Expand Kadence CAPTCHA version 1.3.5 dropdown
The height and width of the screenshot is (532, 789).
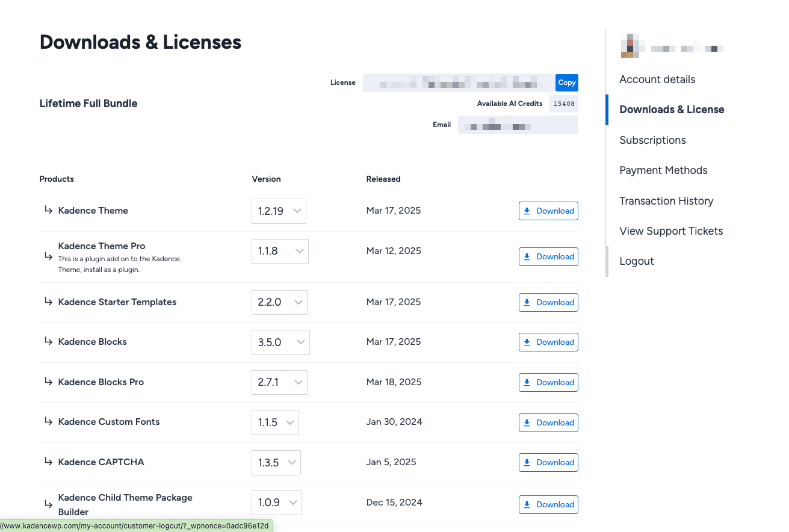tap(276, 463)
